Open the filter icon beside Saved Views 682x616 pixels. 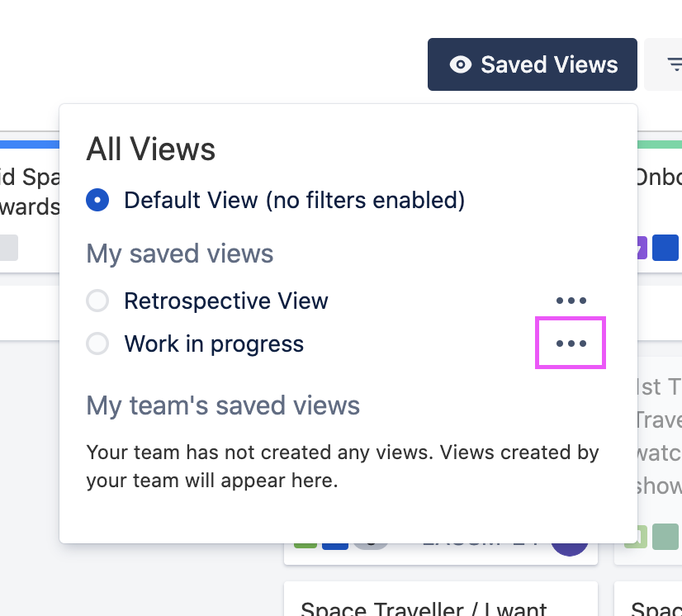[x=673, y=64]
